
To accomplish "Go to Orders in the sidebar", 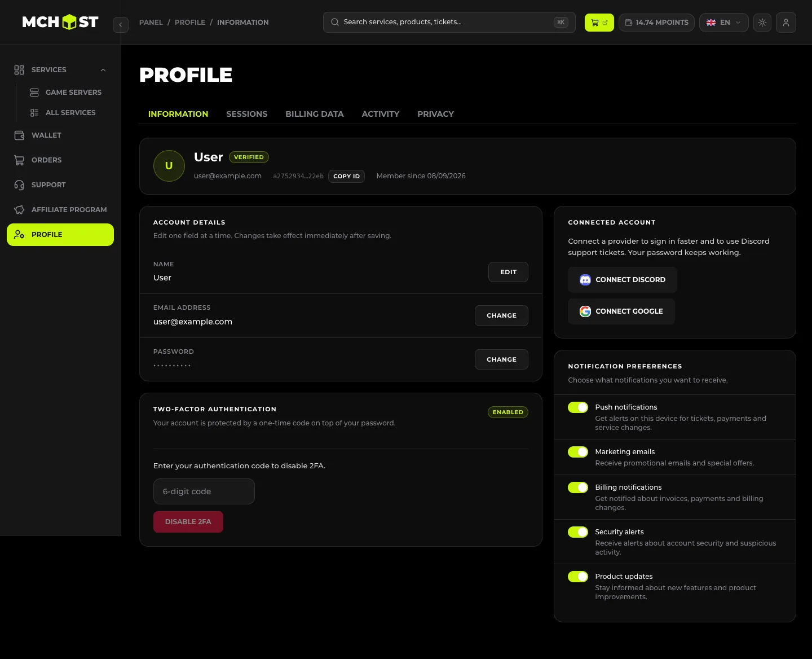I will pos(60,160).
